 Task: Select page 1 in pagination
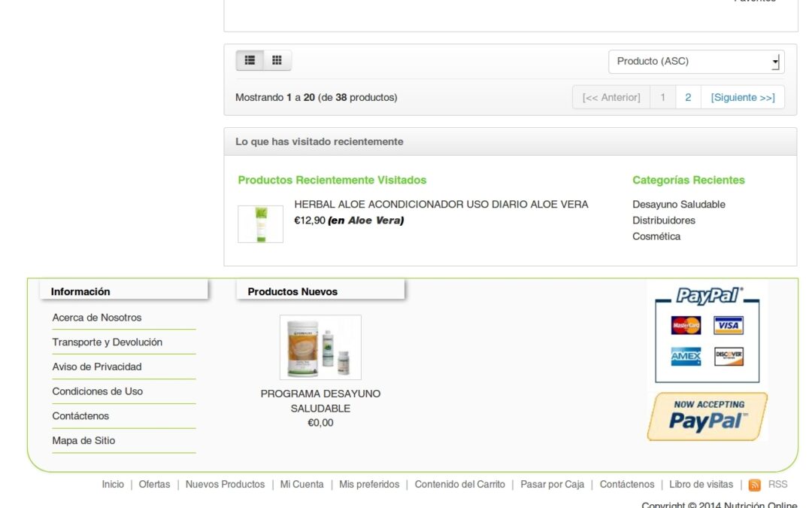click(x=663, y=97)
